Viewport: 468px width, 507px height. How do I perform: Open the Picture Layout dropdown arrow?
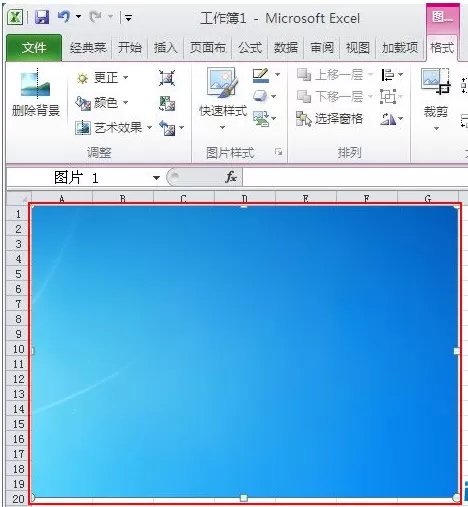pos(274,118)
